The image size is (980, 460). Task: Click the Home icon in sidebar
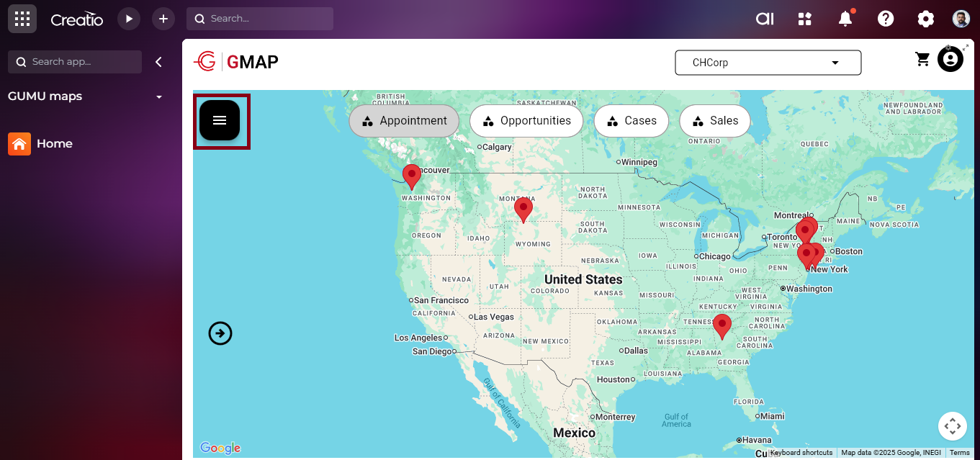[19, 144]
